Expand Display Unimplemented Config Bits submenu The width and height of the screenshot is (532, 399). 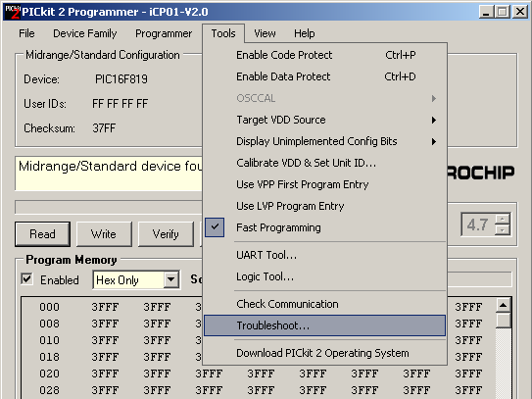pos(324,141)
